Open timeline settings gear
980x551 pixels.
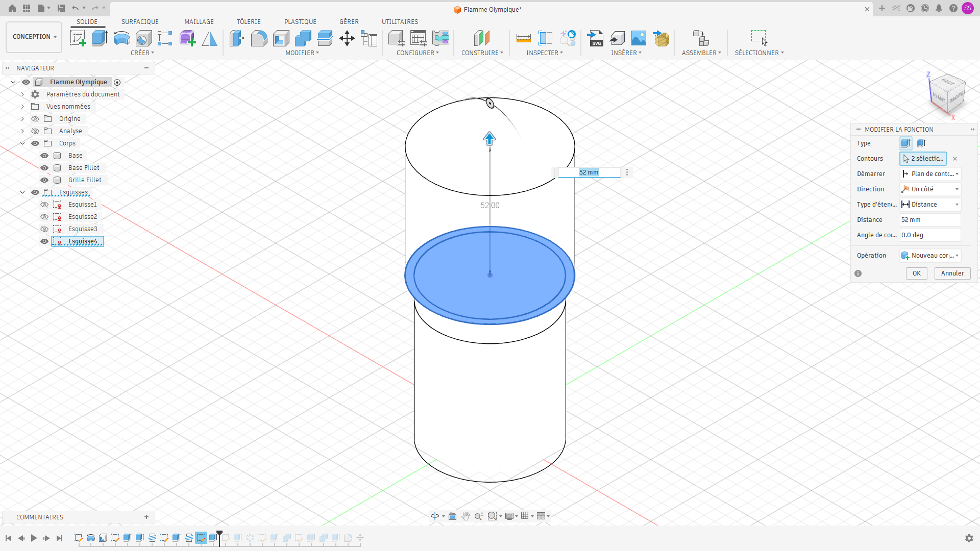click(969, 538)
